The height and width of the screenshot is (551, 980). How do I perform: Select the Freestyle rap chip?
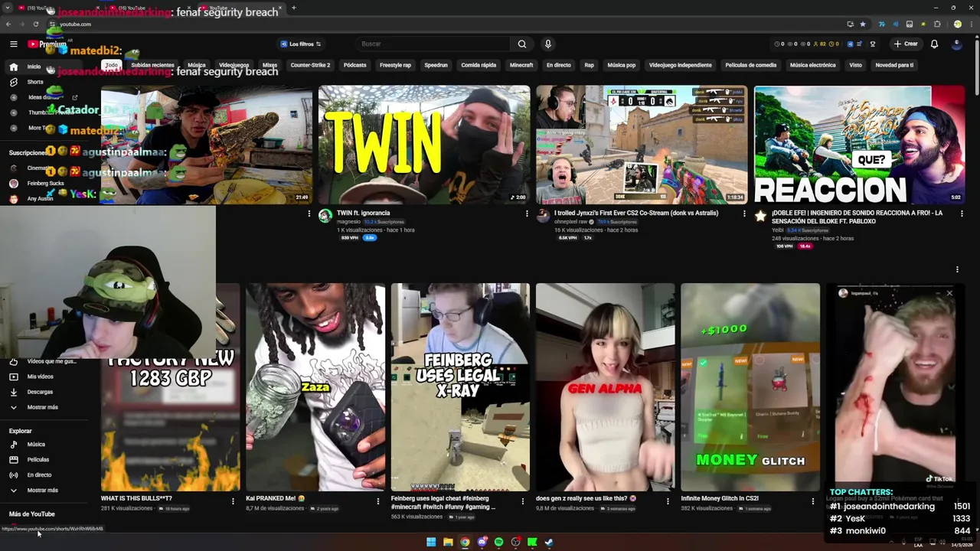395,65
